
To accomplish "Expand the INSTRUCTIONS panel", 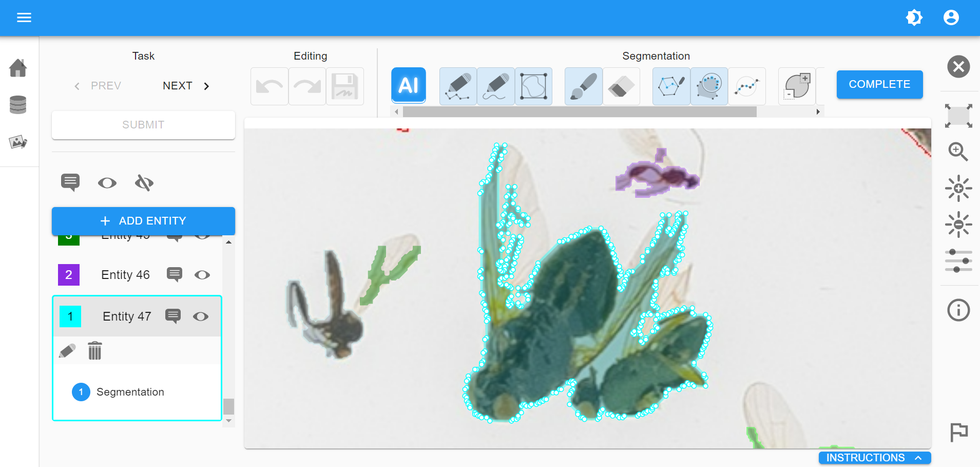I will coord(875,458).
